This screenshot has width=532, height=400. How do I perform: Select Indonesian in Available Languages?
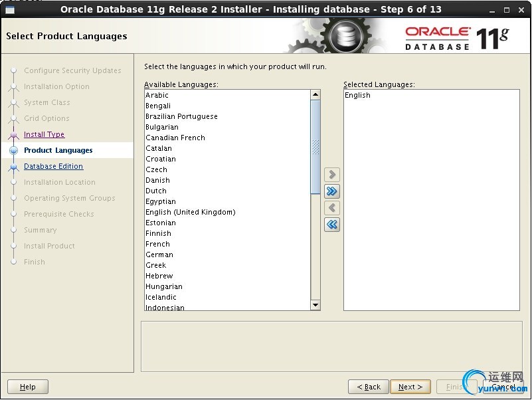pos(227,307)
